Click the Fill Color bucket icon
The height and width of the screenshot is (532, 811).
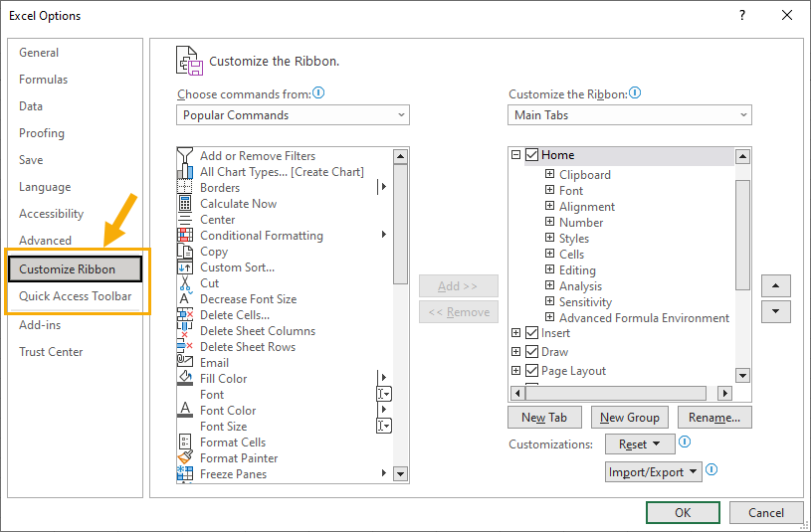coord(185,379)
